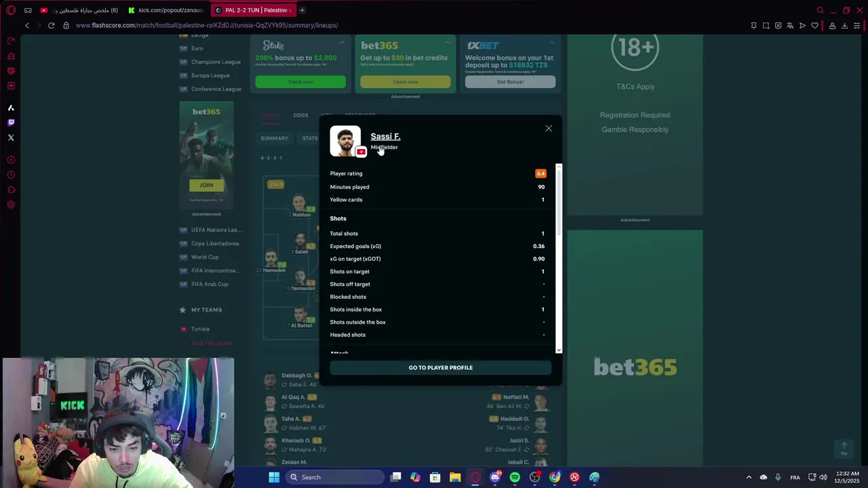Collapse the 1XBET offer chevron
This screenshot has width=868, height=488.
click(551, 43)
